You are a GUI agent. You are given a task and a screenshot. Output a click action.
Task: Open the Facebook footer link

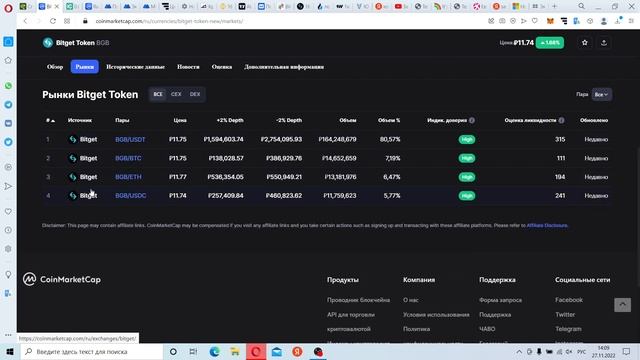(569, 300)
